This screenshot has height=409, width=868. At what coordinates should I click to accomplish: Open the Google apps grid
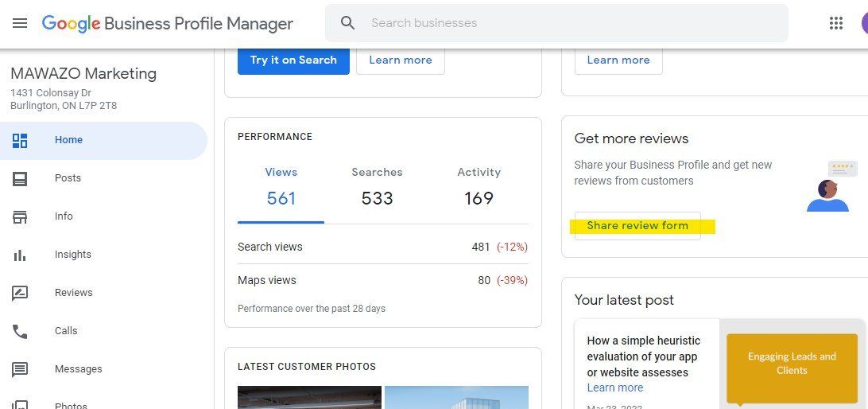click(836, 23)
